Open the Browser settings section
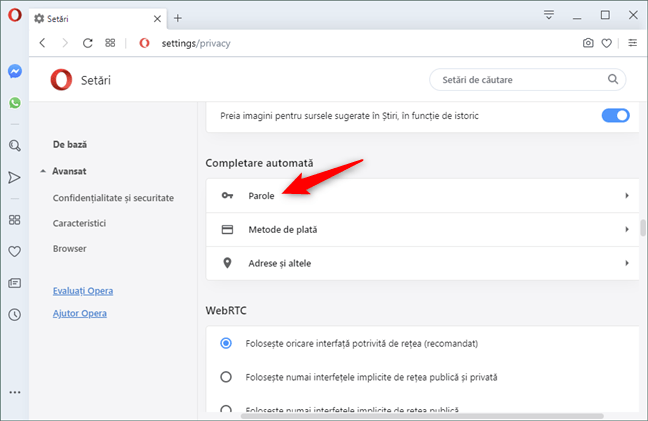The height and width of the screenshot is (421, 648). point(69,249)
